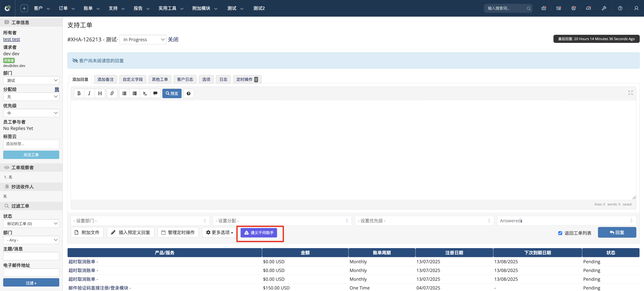The width and height of the screenshot is (644, 291).
Task: Toggle the 返回工单列表 checkbox
Action: tap(560, 233)
